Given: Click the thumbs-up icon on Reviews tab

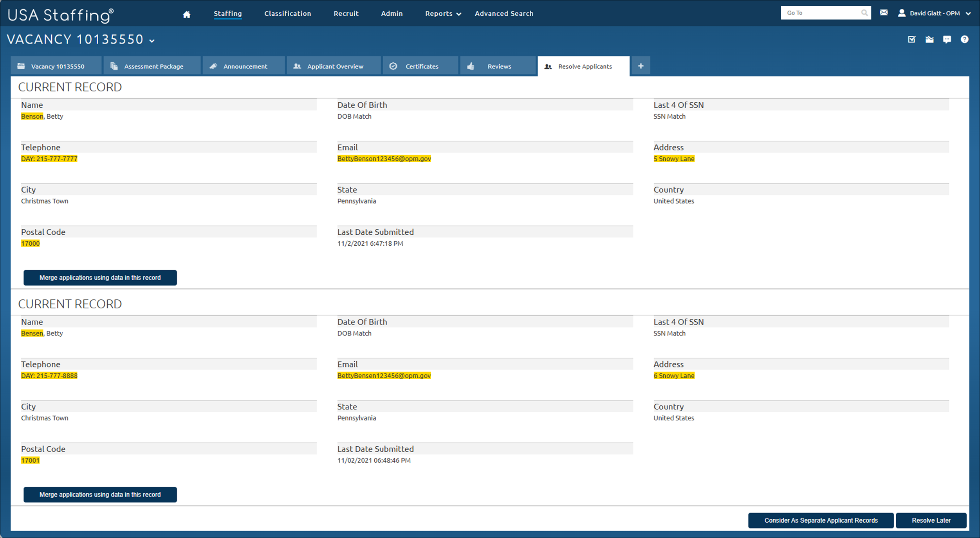Looking at the screenshot, I should point(471,66).
